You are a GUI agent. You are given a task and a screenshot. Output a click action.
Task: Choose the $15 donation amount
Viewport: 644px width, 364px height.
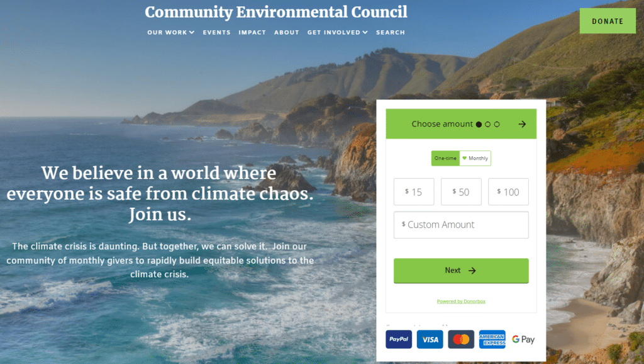click(x=413, y=191)
